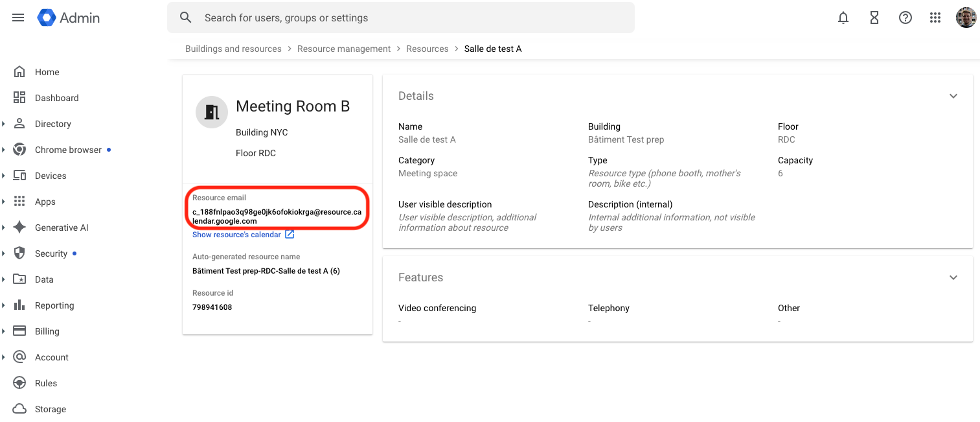Select the Salle de test A breadcrumb
Image resolution: width=980 pixels, height=422 pixels.
(x=492, y=48)
